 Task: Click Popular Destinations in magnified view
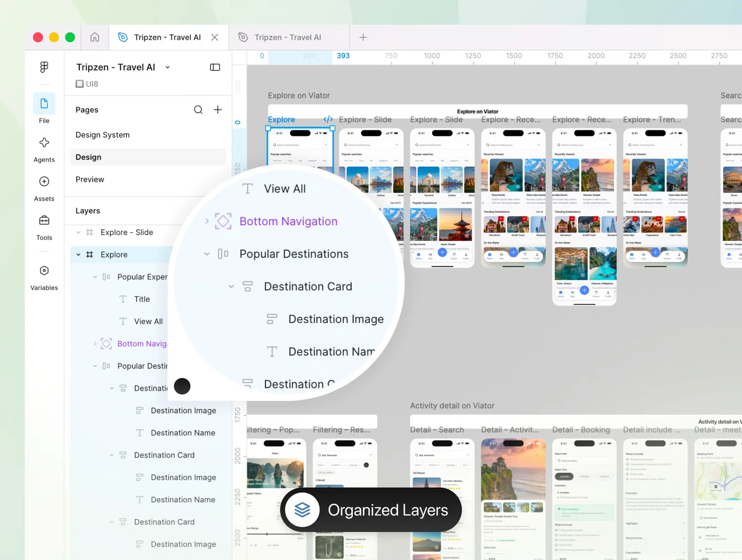coord(294,254)
